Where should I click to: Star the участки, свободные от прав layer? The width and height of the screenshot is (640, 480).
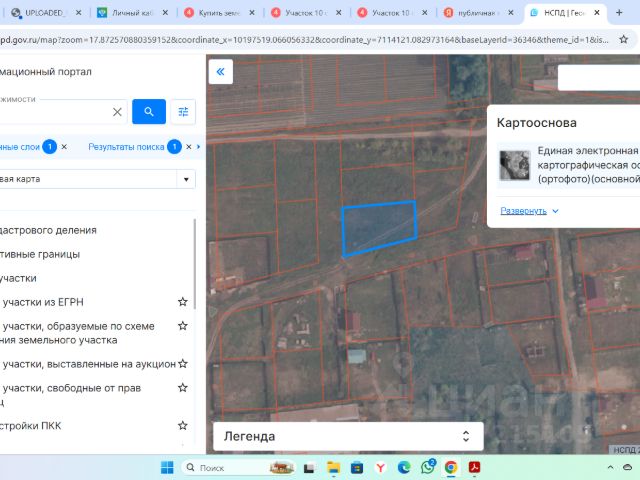point(182,387)
